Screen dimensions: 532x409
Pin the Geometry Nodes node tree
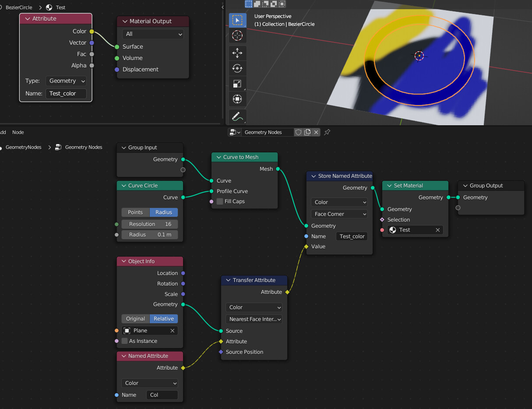[x=327, y=132]
